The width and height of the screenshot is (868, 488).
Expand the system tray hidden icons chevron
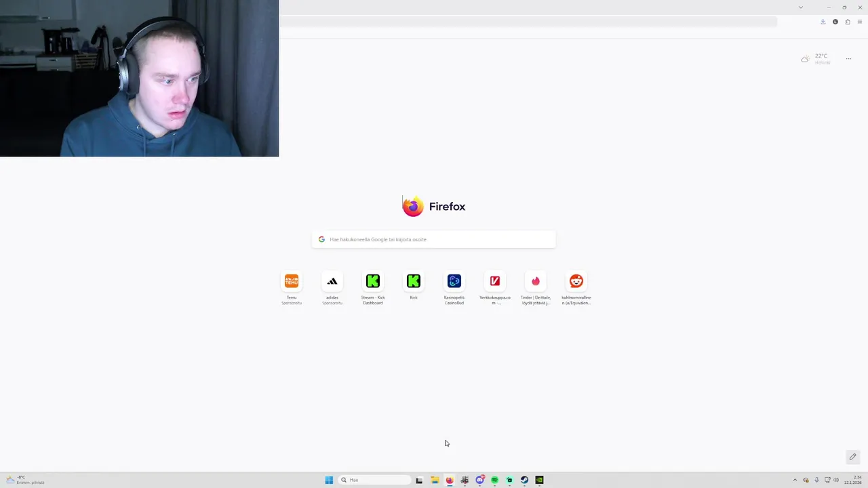coord(795,480)
